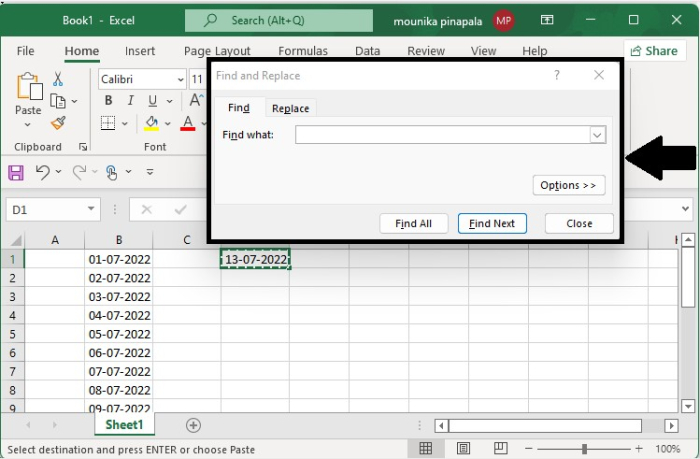Screen dimensions: 700x459
Task: Open the Formulas tab
Action: pyautogui.click(x=303, y=51)
